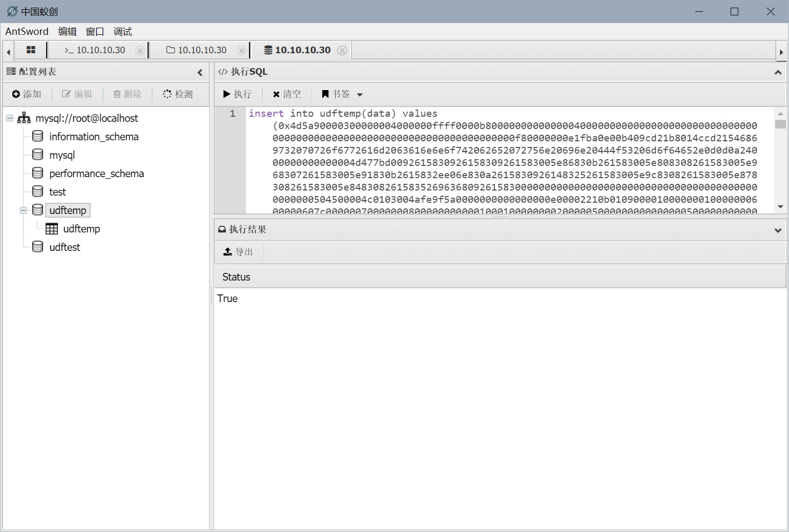Close the terminal 10.10.10.30 tab
The image size is (789, 532).
coord(140,50)
